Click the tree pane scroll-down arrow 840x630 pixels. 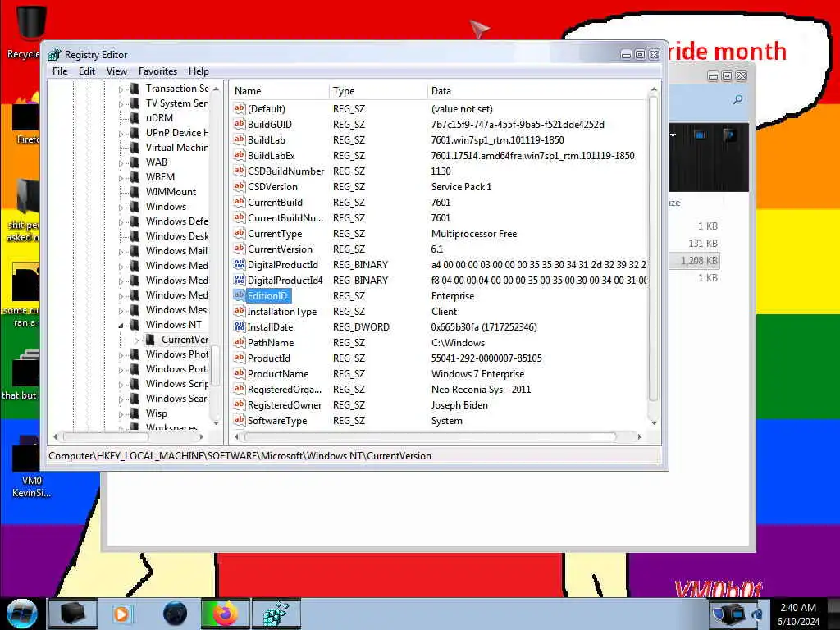(216, 422)
